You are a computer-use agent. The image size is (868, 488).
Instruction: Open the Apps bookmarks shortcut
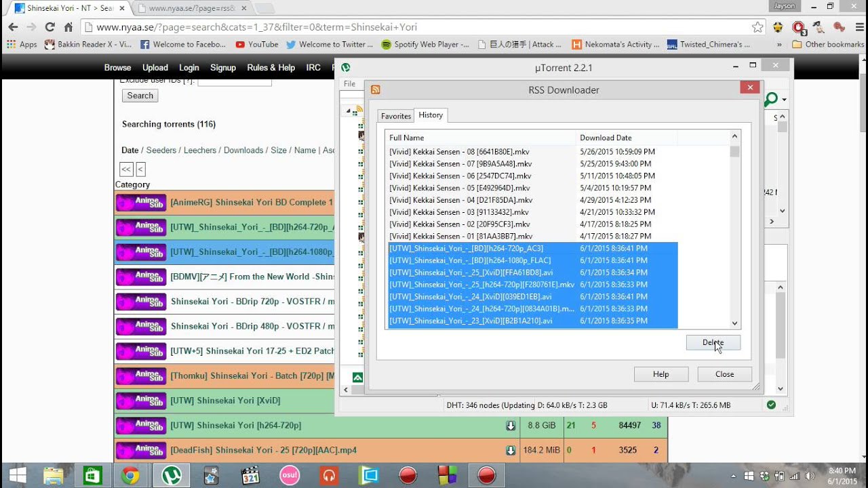tap(22, 45)
